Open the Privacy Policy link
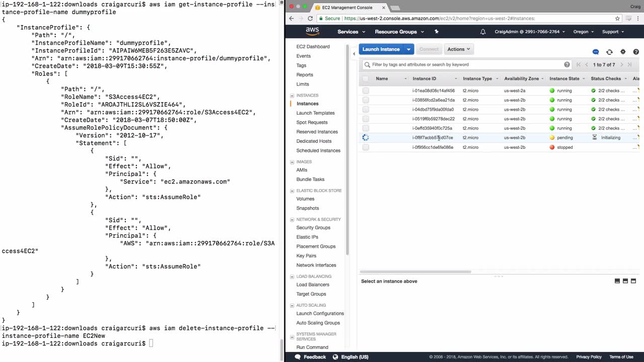The height and width of the screenshot is (362, 644). click(x=589, y=357)
